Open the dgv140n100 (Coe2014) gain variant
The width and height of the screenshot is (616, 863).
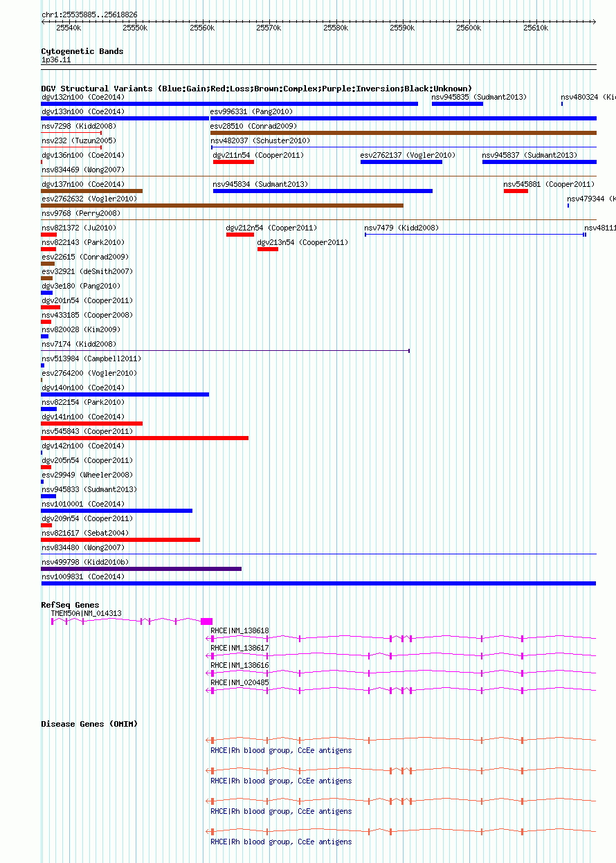(x=125, y=394)
